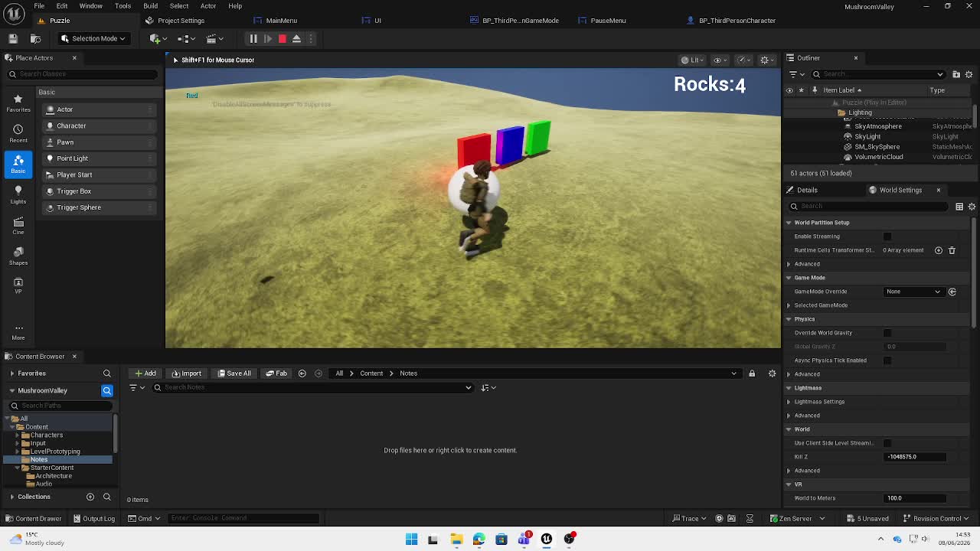Expand the Selected GameMode section
Image resolution: width=980 pixels, height=551 pixels.
[x=789, y=305]
